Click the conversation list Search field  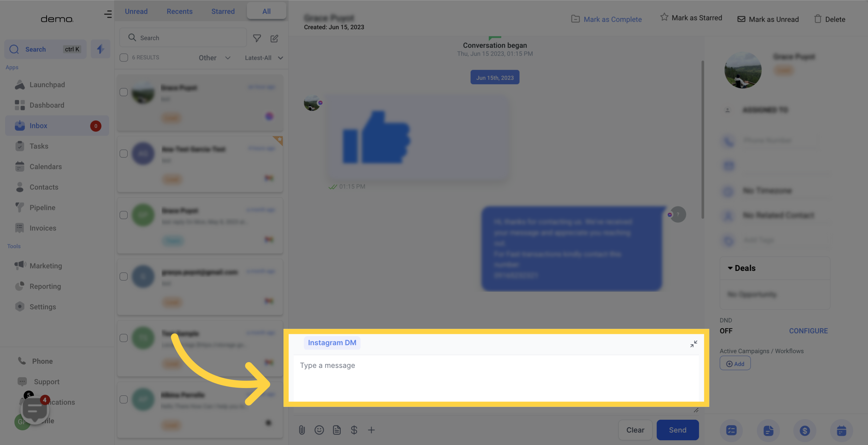(183, 38)
